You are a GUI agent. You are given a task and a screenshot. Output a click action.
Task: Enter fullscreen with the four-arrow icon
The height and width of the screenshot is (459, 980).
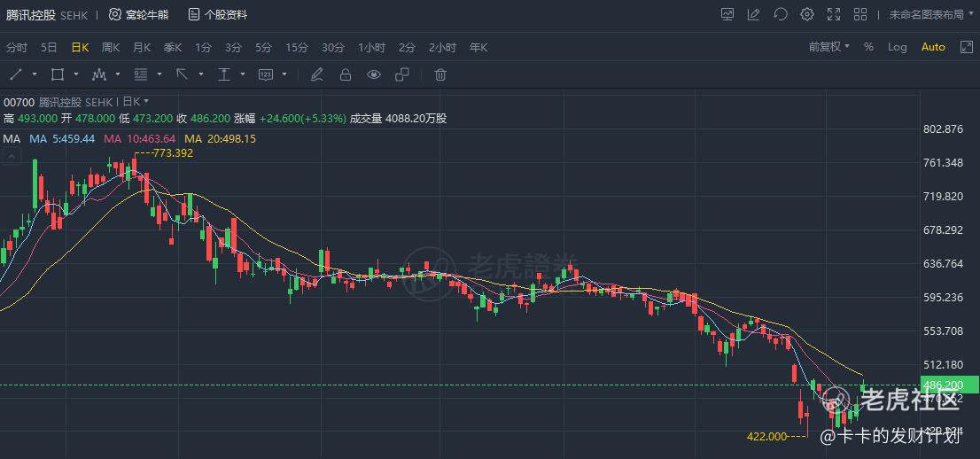click(834, 14)
